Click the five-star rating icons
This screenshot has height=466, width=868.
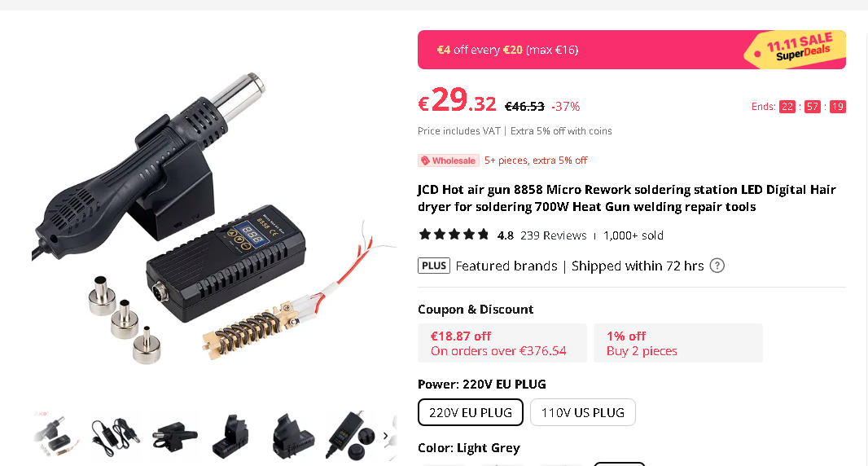point(454,235)
